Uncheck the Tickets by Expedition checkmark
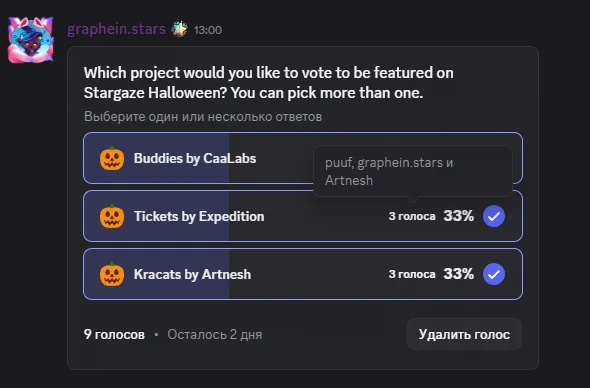The image size is (590, 388). tap(494, 216)
